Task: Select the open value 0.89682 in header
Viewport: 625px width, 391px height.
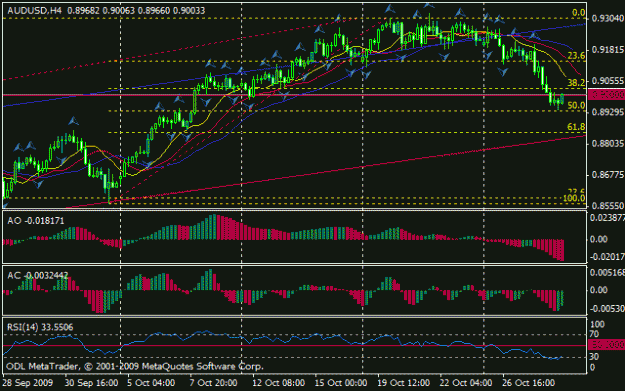Action: point(83,11)
